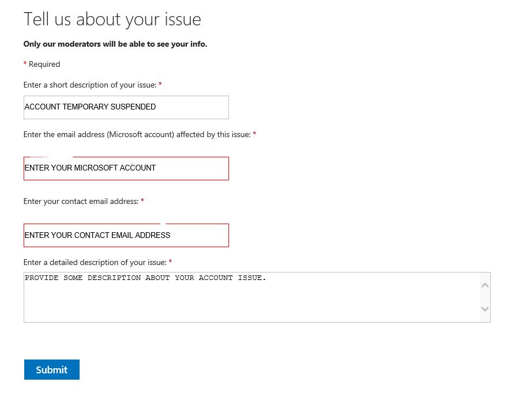The height and width of the screenshot is (420, 511).
Task: Select the Microsoft account email input field
Action: pyautogui.click(x=126, y=168)
